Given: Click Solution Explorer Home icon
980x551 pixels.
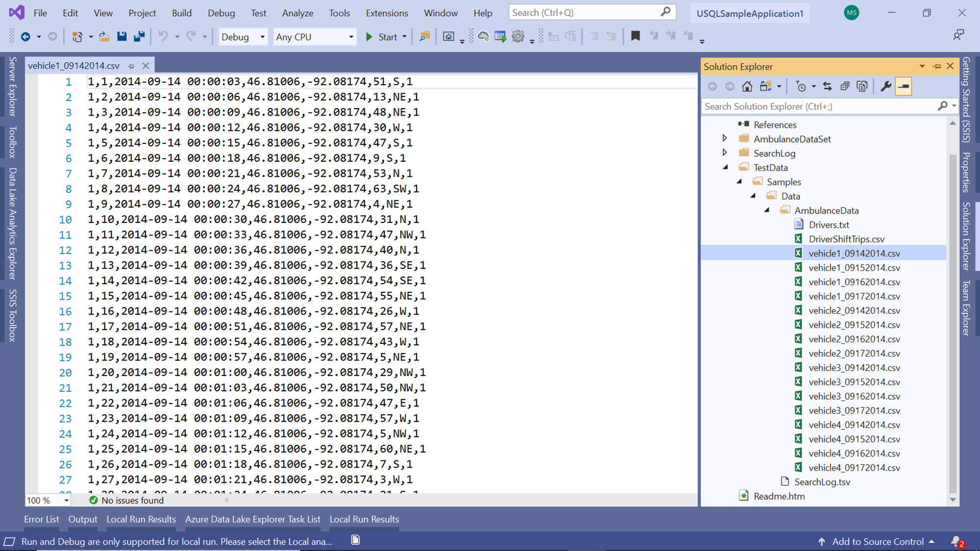Looking at the screenshot, I should click(x=747, y=87).
